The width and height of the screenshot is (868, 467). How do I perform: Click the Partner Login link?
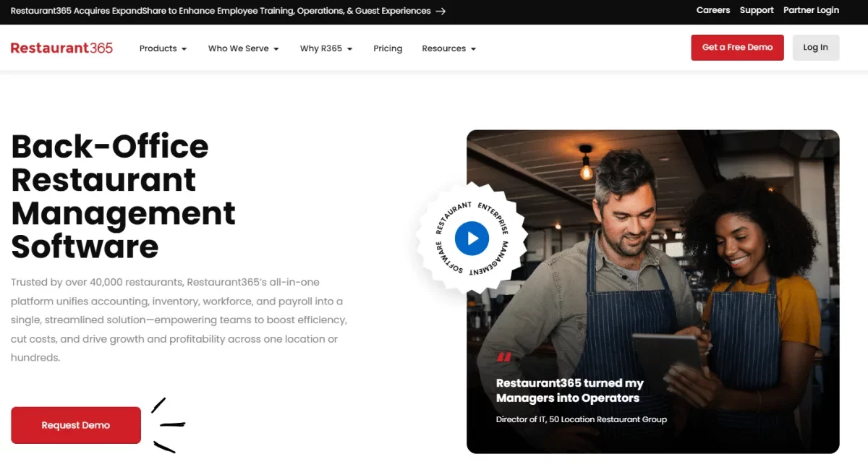click(811, 10)
